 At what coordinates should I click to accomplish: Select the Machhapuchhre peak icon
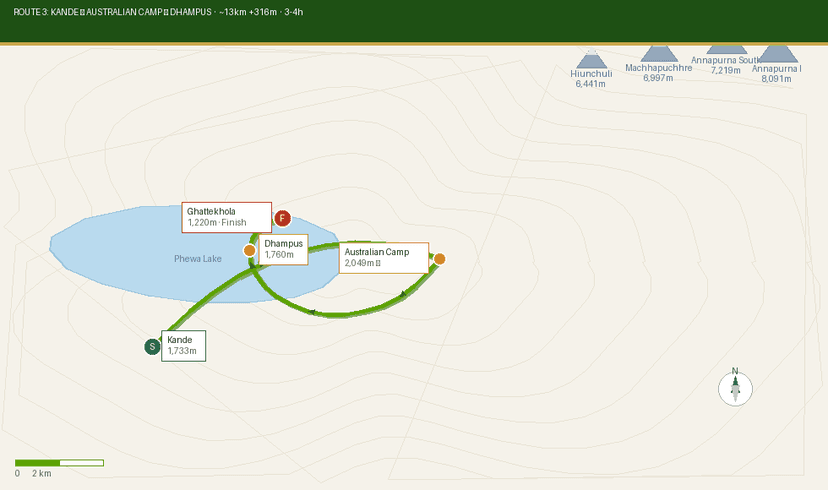[658, 54]
